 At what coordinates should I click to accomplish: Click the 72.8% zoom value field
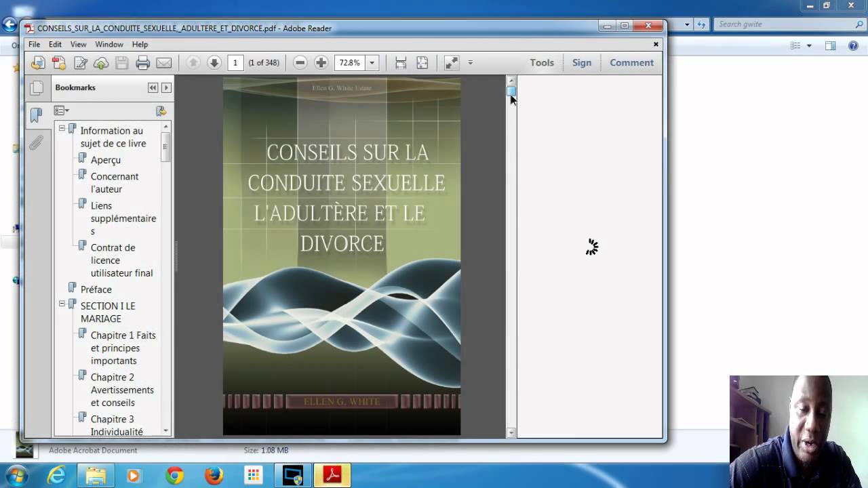(x=350, y=62)
